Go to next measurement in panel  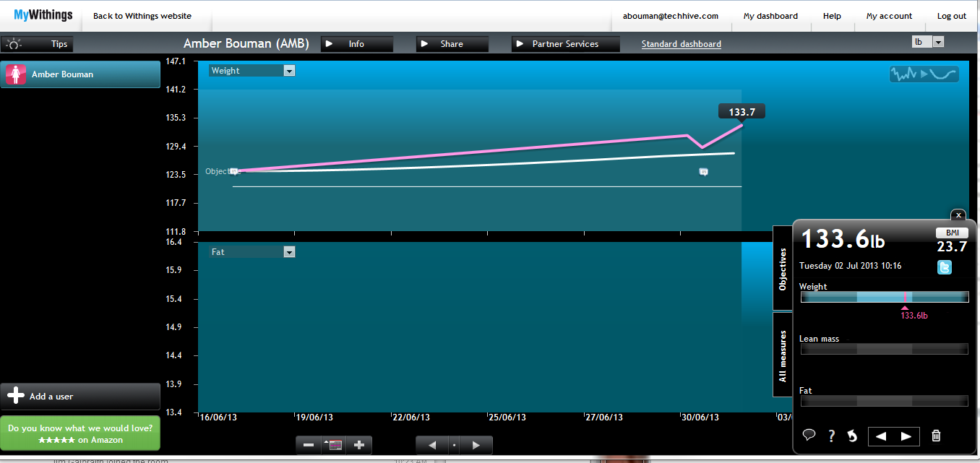coord(906,436)
